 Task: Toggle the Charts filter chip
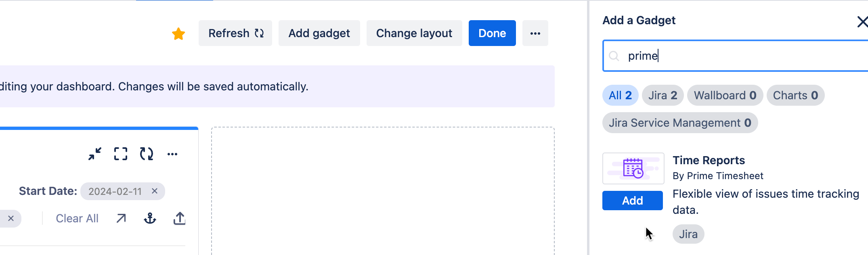[x=795, y=95]
